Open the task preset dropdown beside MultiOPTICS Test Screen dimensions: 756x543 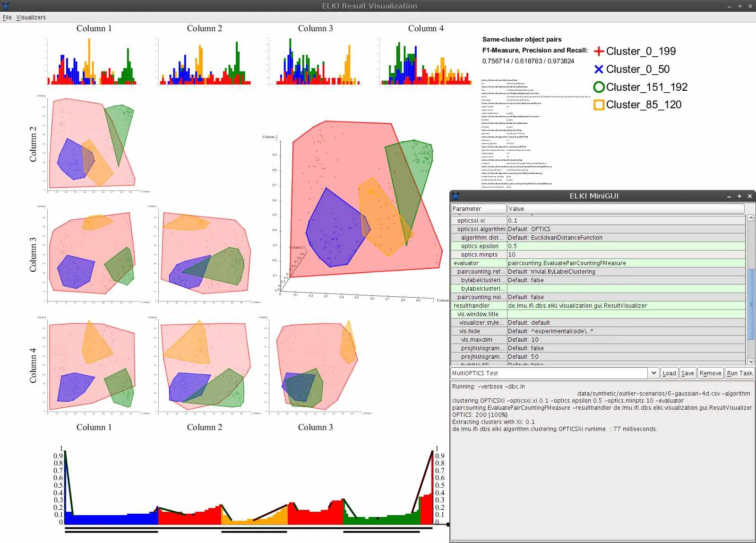point(653,373)
